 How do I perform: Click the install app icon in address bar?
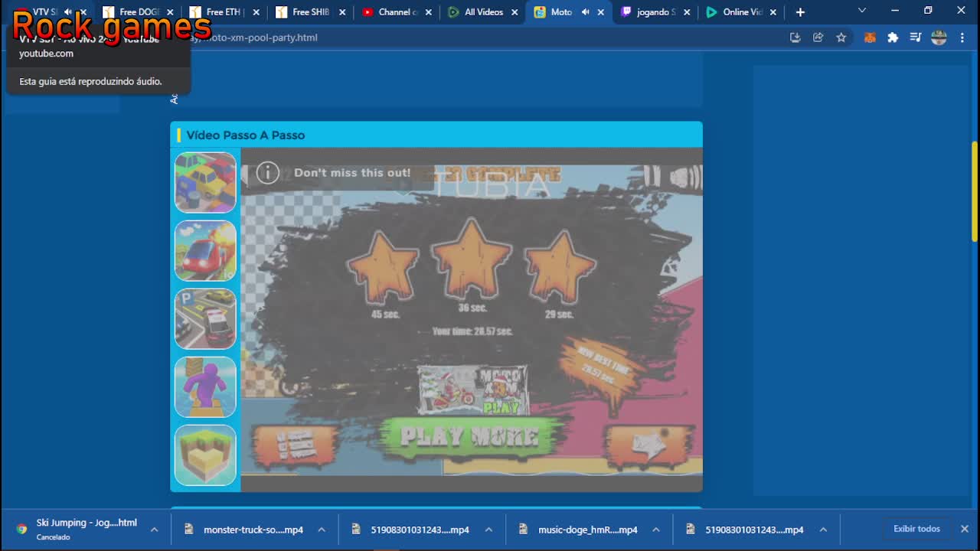[795, 37]
